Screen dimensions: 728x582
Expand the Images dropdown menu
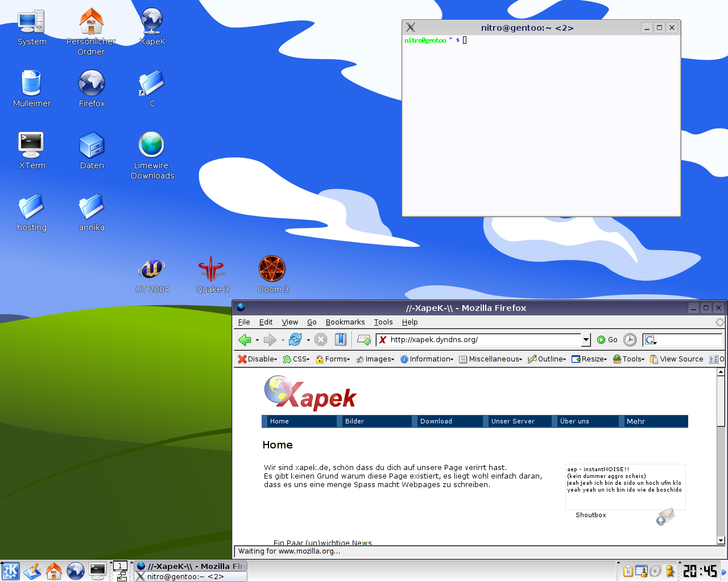375,359
